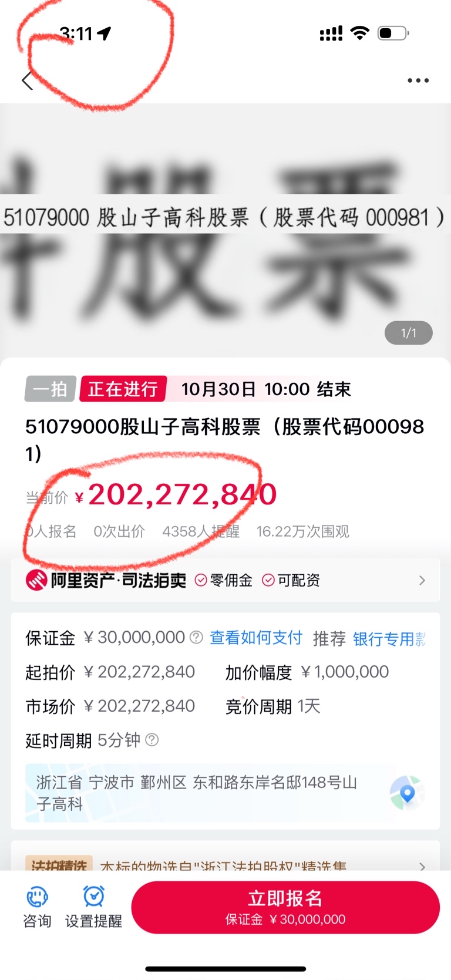Tap the back arrow icon
The width and height of the screenshot is (451, 980).
click(26, 80)
